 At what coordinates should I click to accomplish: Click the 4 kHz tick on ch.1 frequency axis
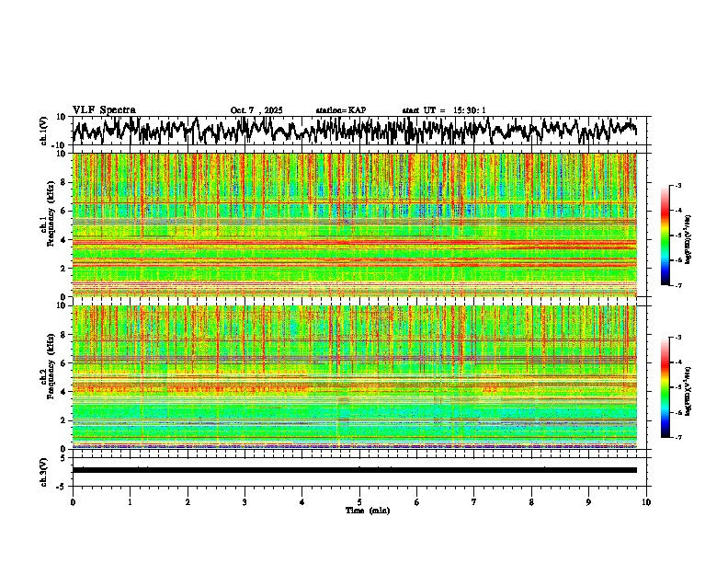[x=65, y=240]
